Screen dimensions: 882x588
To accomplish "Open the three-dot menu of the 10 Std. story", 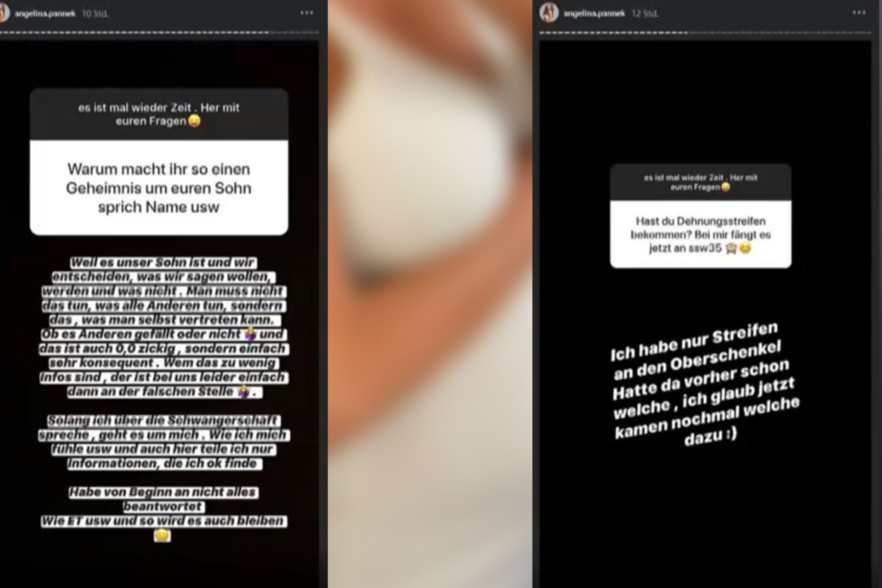I will click(x=307, y=13).
